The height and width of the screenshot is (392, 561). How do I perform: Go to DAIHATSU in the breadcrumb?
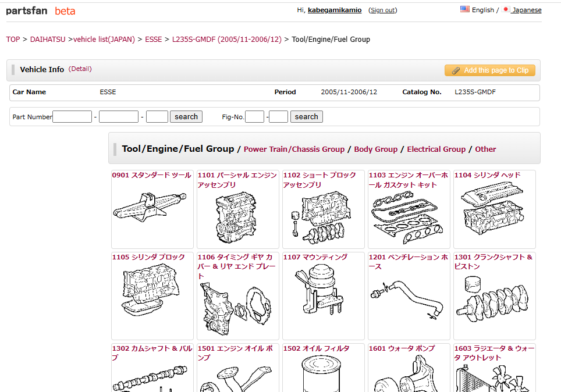(x=48, y=40)
